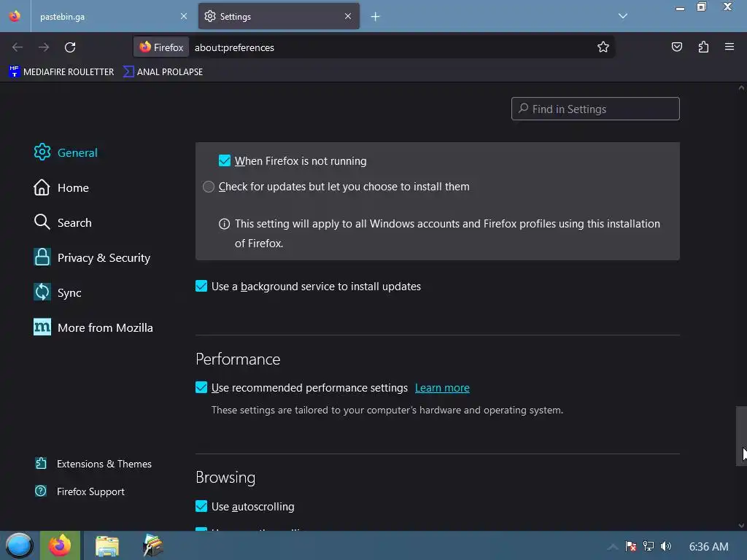Switch to the Settings tab

(279, 16)
